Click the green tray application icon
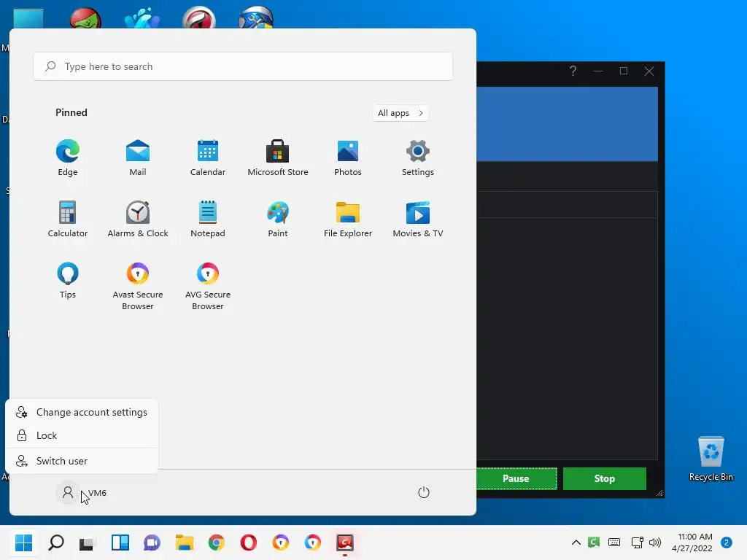Image resolution: width=747 pixels, height=560 pixels. 594,542
